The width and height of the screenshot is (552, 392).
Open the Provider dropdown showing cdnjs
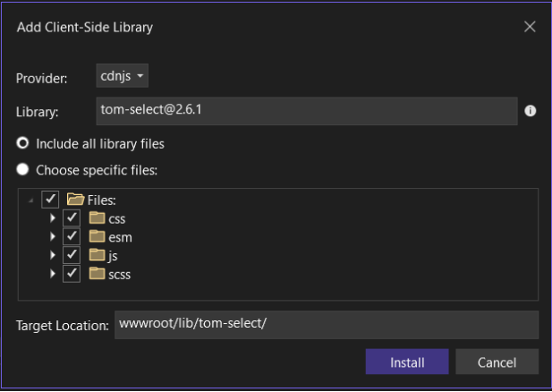[123, 76]
